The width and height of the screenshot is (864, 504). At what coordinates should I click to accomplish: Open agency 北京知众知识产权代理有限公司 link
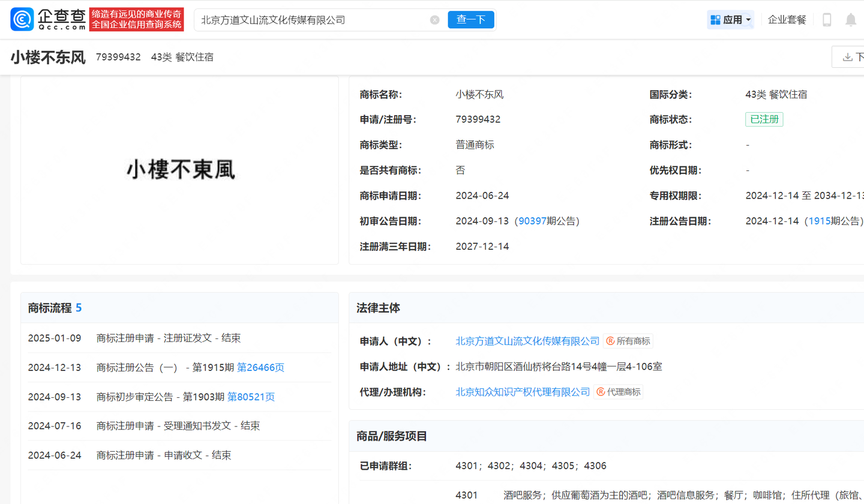pos(523,392)
